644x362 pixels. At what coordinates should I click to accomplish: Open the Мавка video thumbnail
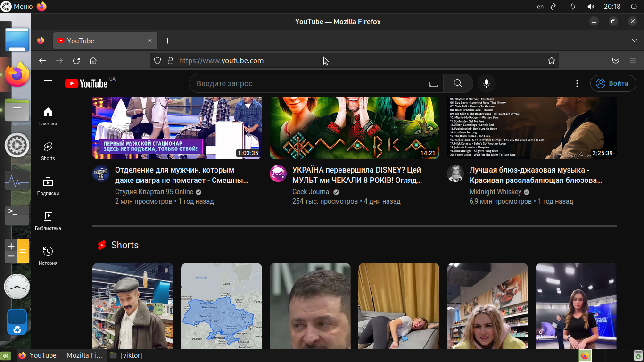point(354,128)
